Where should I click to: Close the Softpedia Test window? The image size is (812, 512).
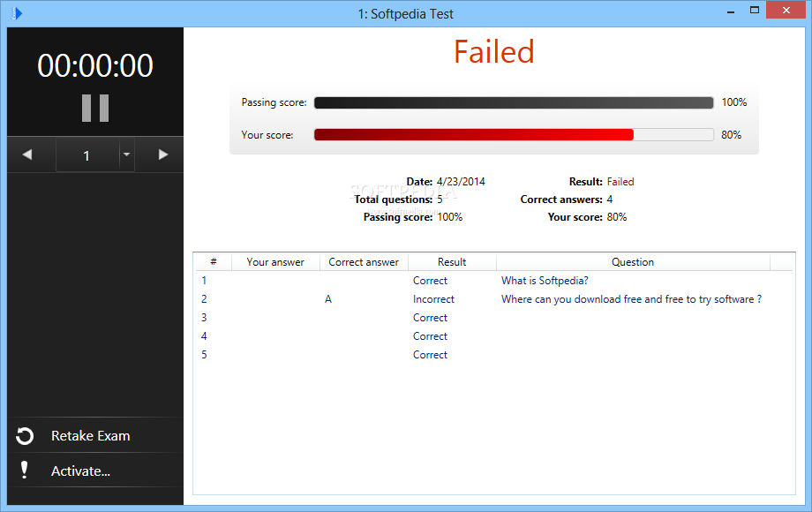[x=786, y=11]
